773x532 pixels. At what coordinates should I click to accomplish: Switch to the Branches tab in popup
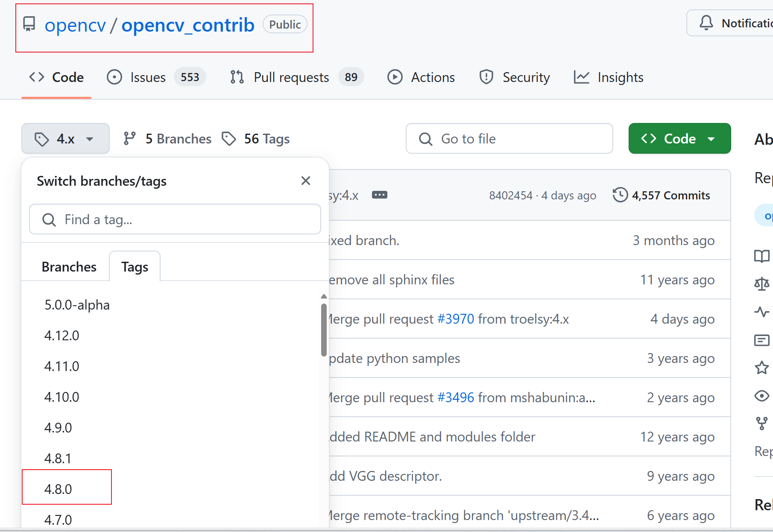(69, 267)
